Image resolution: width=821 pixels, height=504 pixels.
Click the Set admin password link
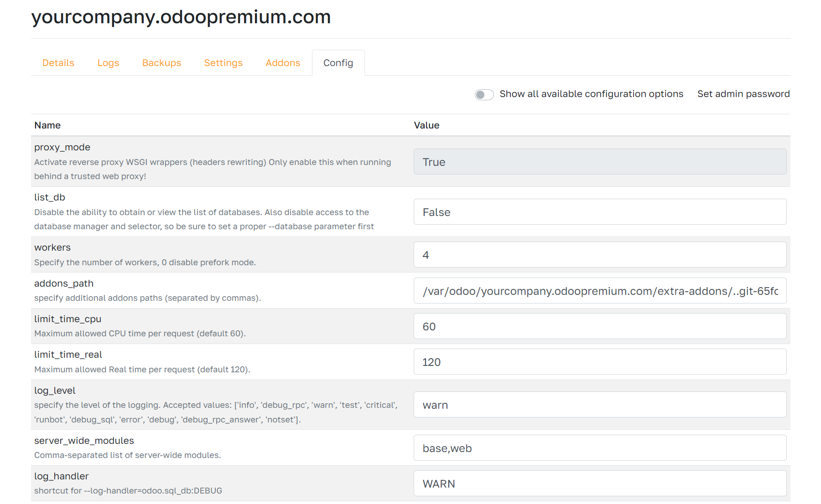pyautogui.click(x=743, y=94)
